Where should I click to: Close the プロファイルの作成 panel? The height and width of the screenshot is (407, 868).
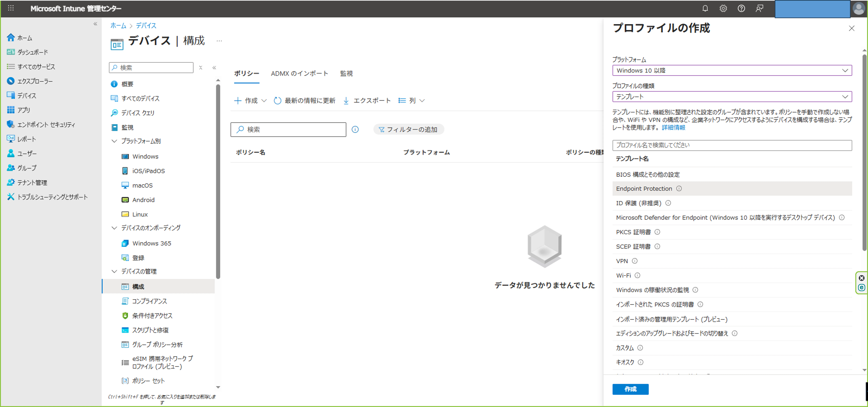851,28
